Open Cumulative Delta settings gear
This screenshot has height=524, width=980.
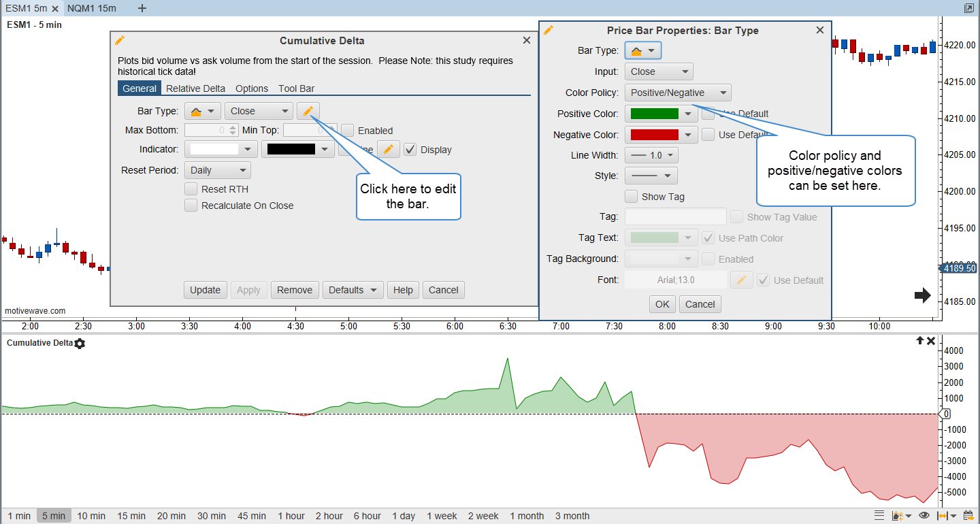pyautogui.click(x=80, y=344)
